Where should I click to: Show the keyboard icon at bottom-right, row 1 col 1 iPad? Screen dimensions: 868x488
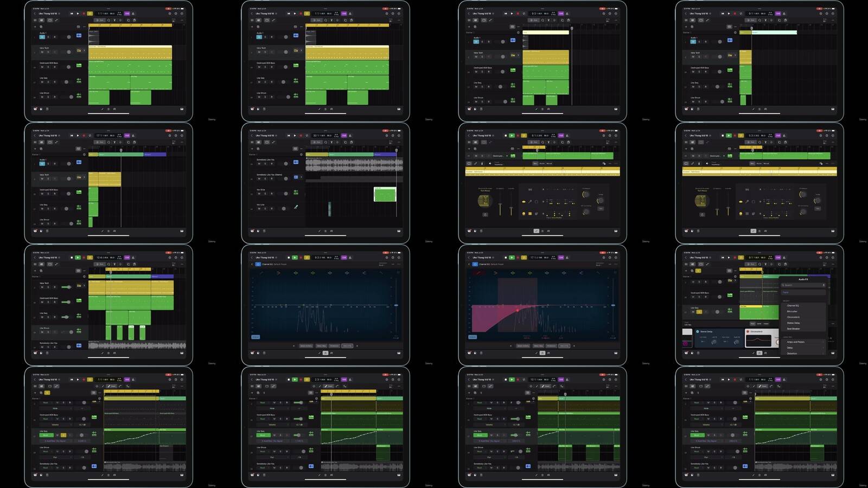click(x=182, y=109)
